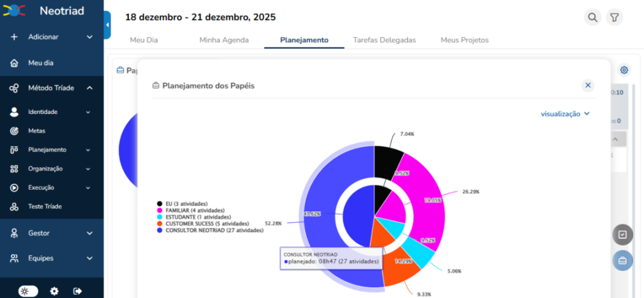Click the floating checklist task button
The image size is (644, 298).
[x=623, y=235]
